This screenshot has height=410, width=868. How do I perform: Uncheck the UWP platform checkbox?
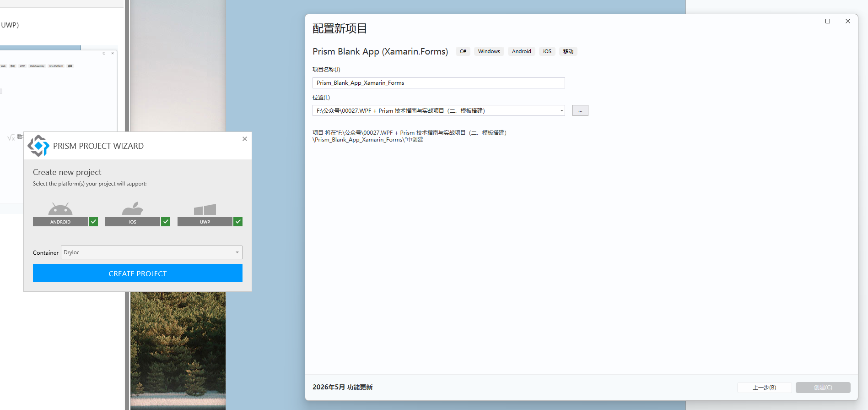tap(238, 222)
